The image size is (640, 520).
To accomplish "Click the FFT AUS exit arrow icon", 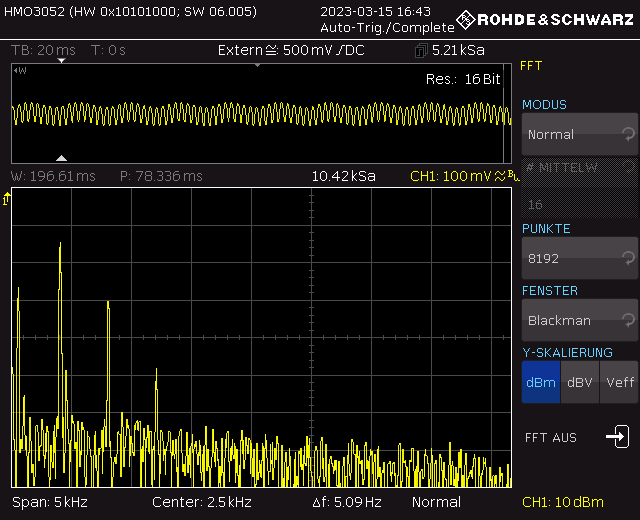I will (x=618, y=437).
